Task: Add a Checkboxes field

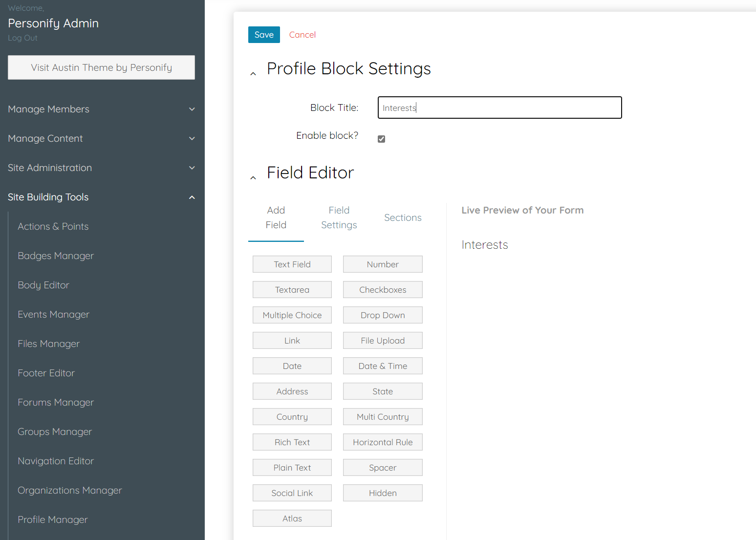Action: click(x=383, y=290)
